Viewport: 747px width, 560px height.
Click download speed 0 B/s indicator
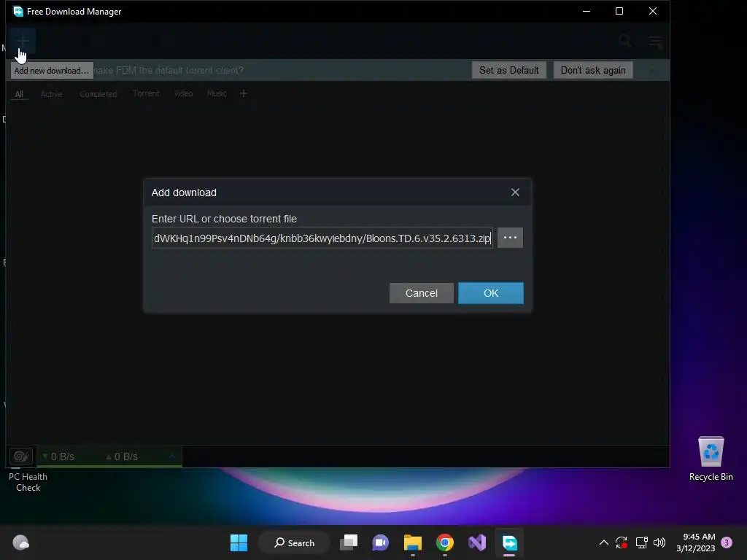click(x=58, y=456)
